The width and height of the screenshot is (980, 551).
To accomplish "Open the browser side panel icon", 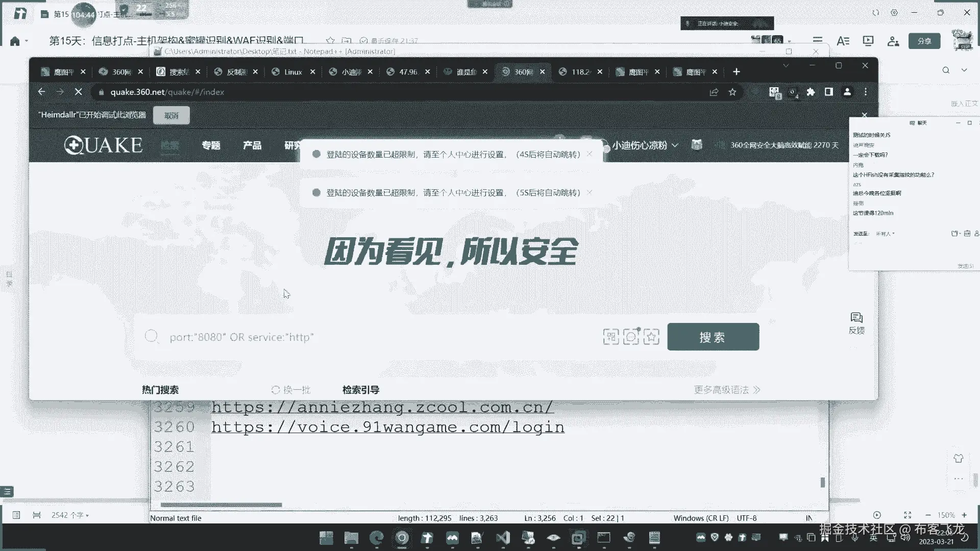I will coord(829,92).
